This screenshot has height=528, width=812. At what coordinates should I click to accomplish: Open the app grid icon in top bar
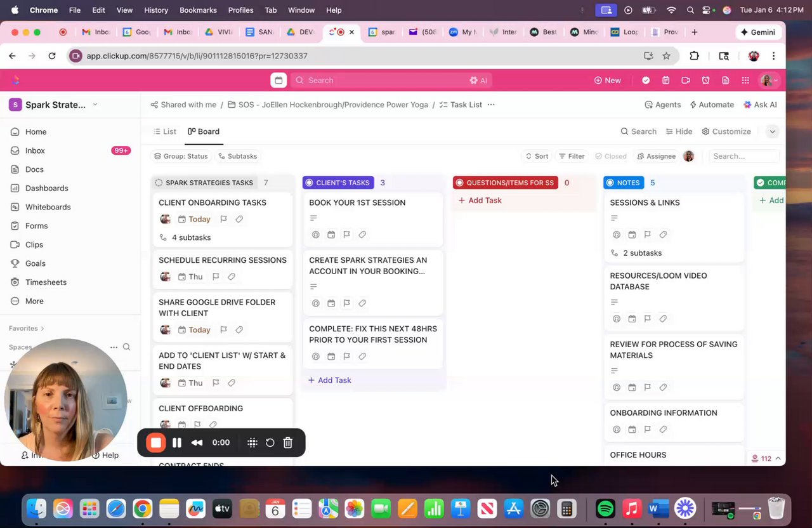[x=745, y=80]
